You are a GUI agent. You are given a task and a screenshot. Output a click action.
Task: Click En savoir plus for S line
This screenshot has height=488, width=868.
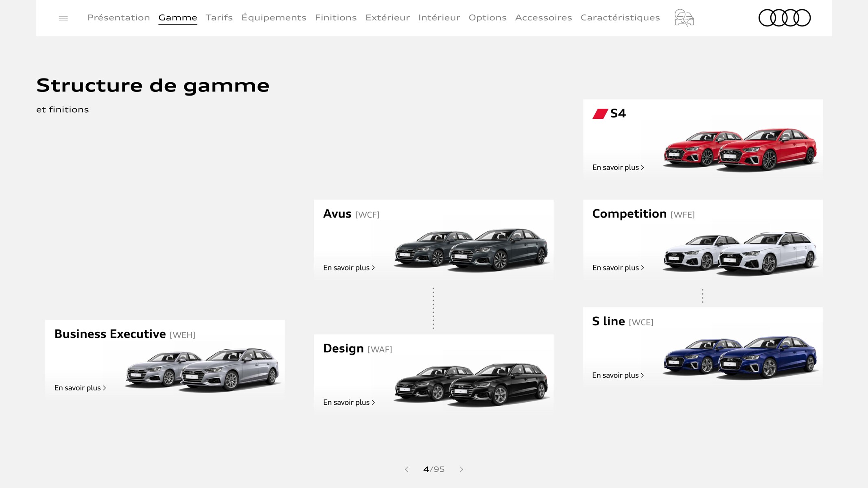coord(618,375)
